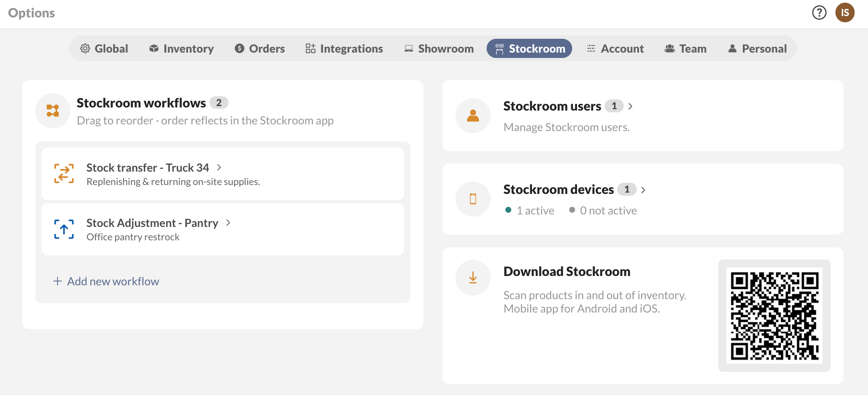Screen dimensions: 868x395
Task: Click the stock transfer arrows icon
Action: pyautogui.click(x=64, y=174)
